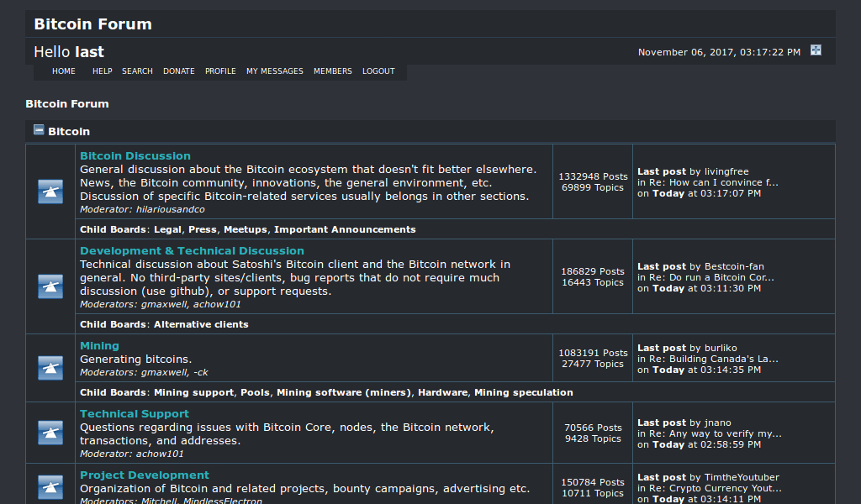Click the Mining board's new-posts icon
861x504 pixels.
50,368
